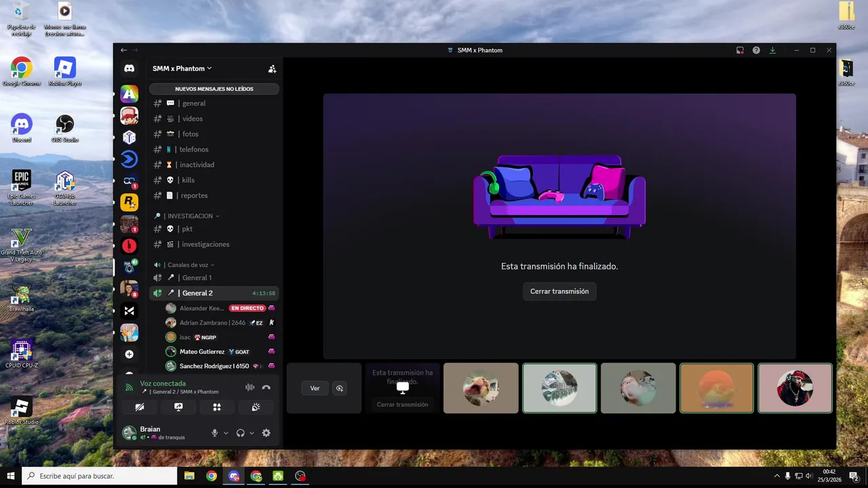The image size is (868, 488).
Task: Open the pkt text channel
Action: coord(214,229)
